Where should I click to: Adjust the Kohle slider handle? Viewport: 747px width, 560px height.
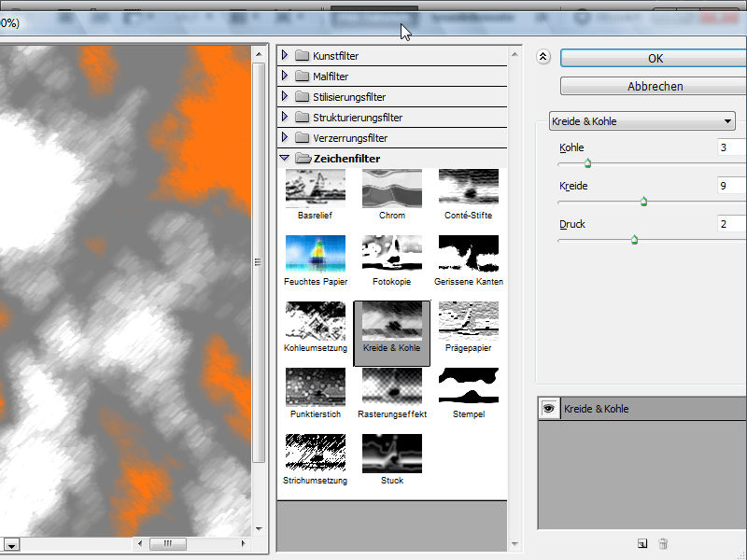coord(587,163)
